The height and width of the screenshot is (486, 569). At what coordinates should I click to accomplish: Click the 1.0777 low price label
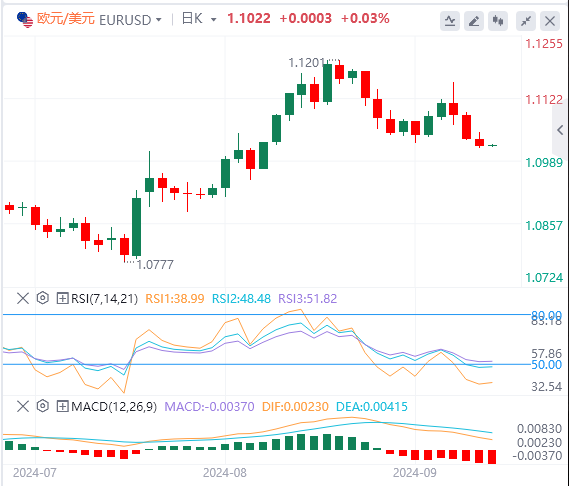[x=155, y=265]
